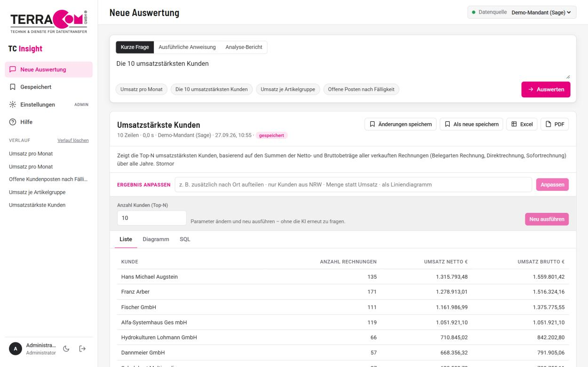This screenshot has width=588, height=367.
Task: Switch to Analyse-Bericht mode
Action: [x=244, y=47]
